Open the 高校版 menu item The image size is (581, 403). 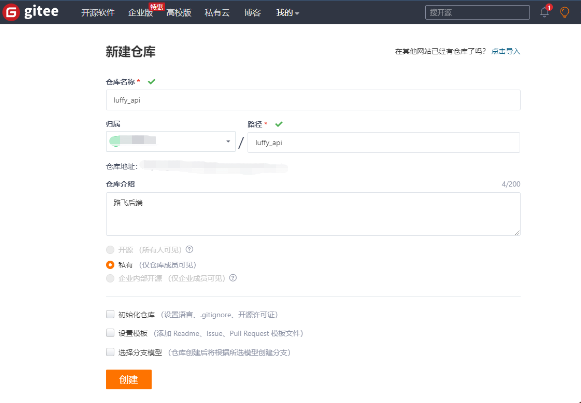pyautogui.click(x=179, y=13)
